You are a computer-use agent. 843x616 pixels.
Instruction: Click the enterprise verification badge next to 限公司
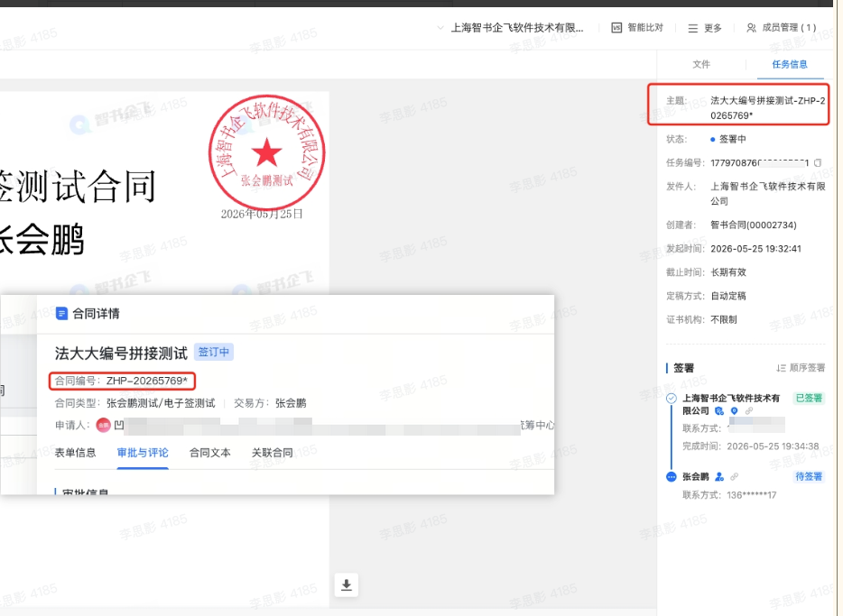(x=719, y=411)
